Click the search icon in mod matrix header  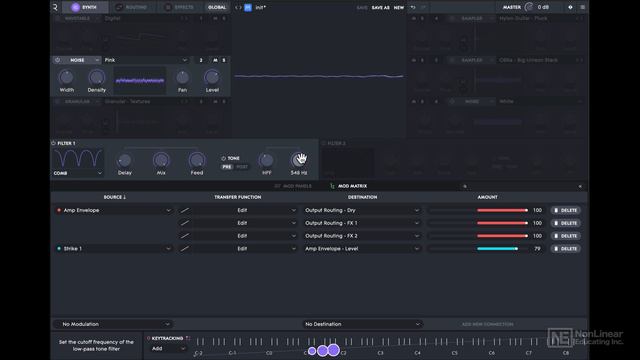click(x=464, y=187)
